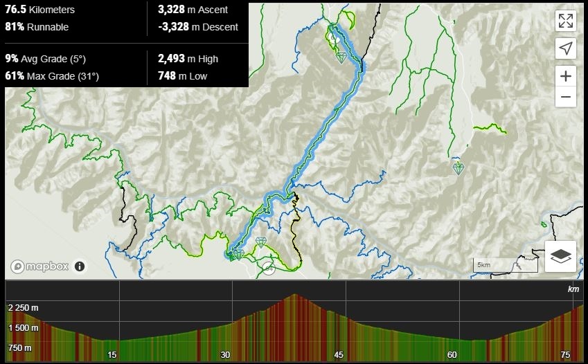This screenshot has width=588, height=364.
Task: Select the diamond marker at the northern trailhead
Action: coord(341,57)
